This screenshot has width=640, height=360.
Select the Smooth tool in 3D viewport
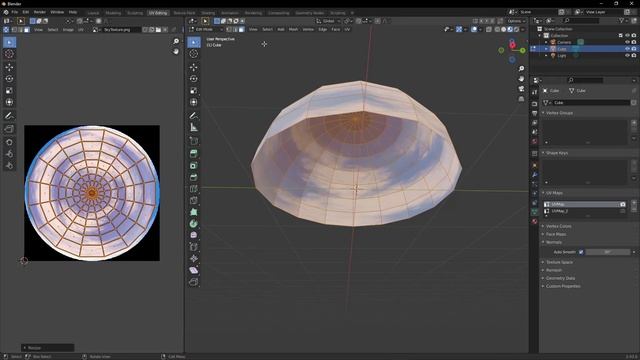(194, 235)
